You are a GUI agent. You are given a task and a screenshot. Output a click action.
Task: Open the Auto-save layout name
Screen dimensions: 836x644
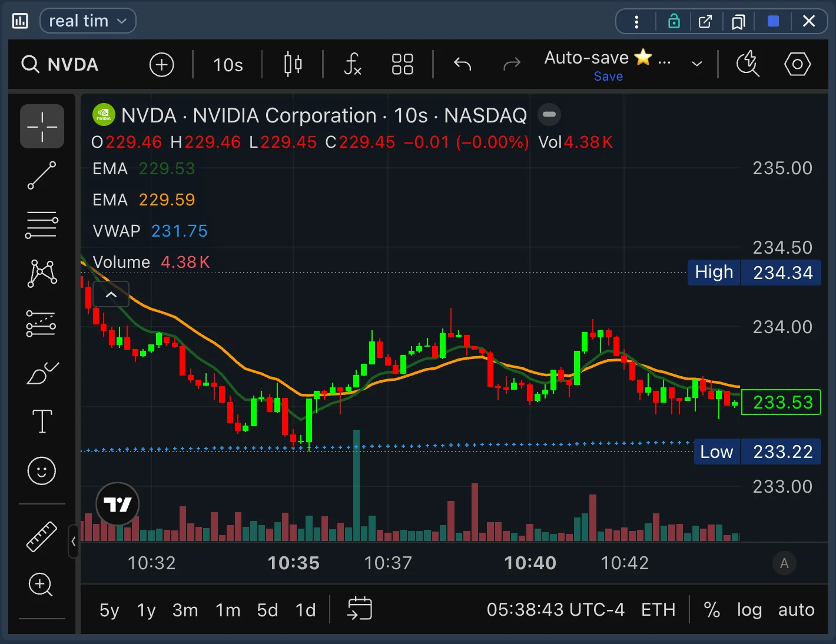(x=607, y=58)
